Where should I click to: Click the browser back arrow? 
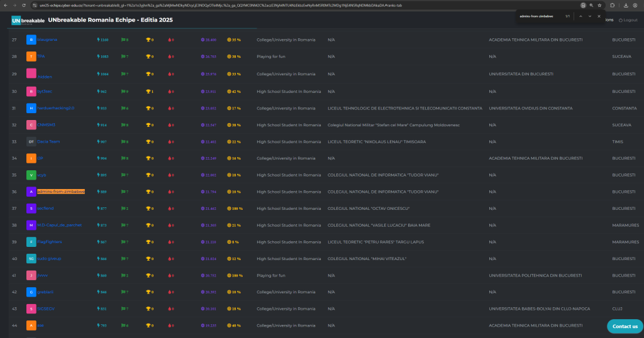point(6,5)
